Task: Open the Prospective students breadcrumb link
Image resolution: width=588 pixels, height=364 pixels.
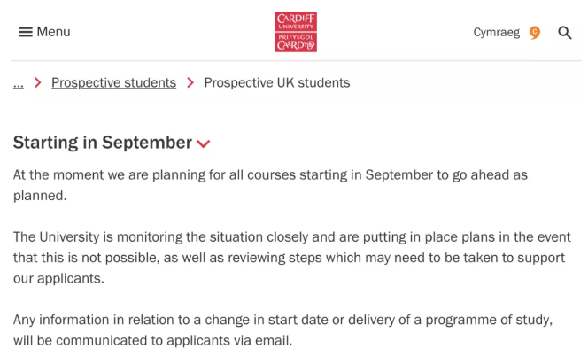Action: click(x=113, y=82)
